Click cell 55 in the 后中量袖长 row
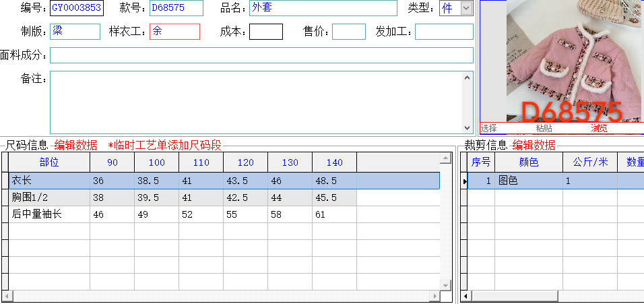This screenshot has width=644, height=304. point(246,214)
